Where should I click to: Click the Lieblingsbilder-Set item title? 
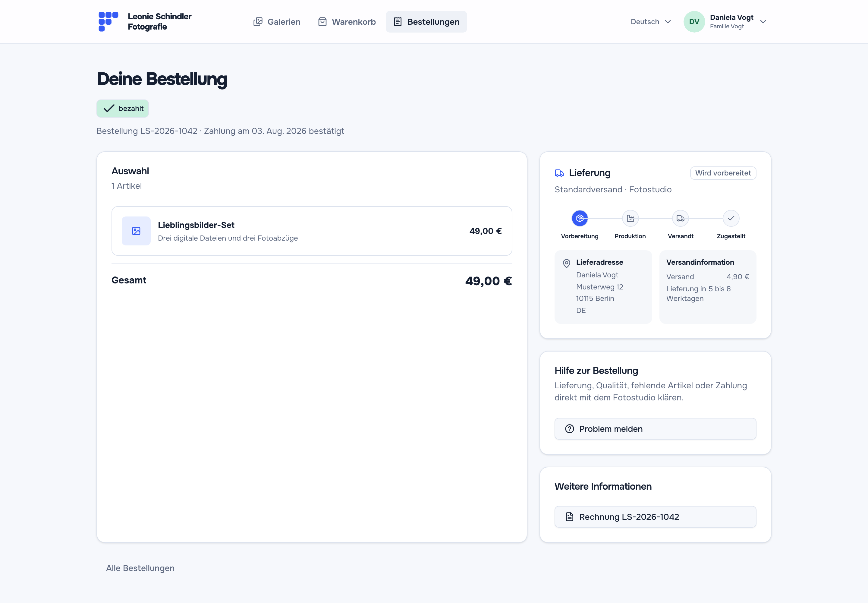click(x=196, y=225)
